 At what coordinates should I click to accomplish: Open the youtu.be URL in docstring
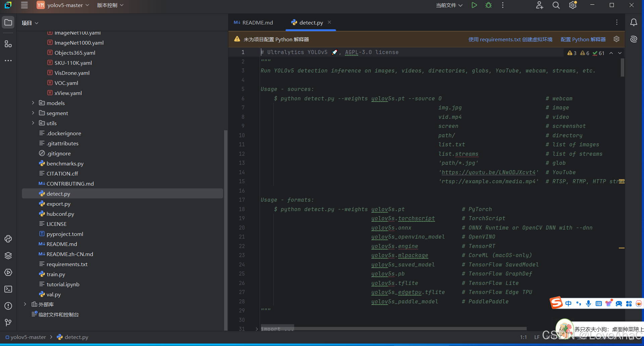pos(488,172)
